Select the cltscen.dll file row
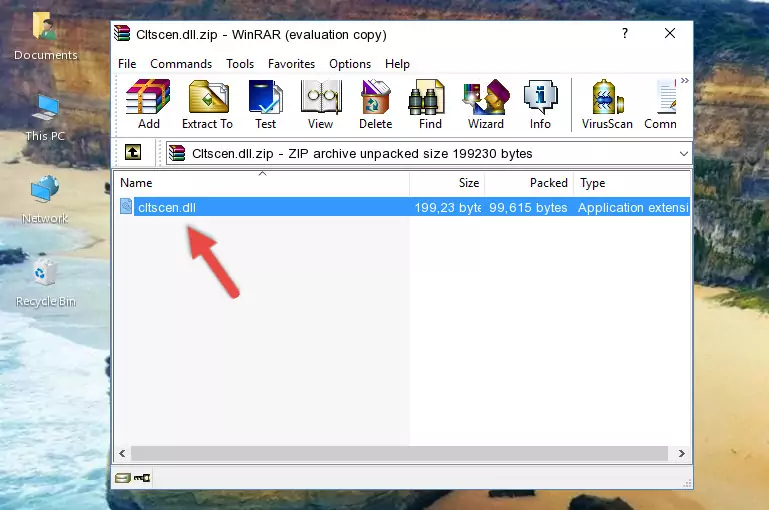Image resolution: width=769 pixels, height=510 pixels. coord(403,207)
